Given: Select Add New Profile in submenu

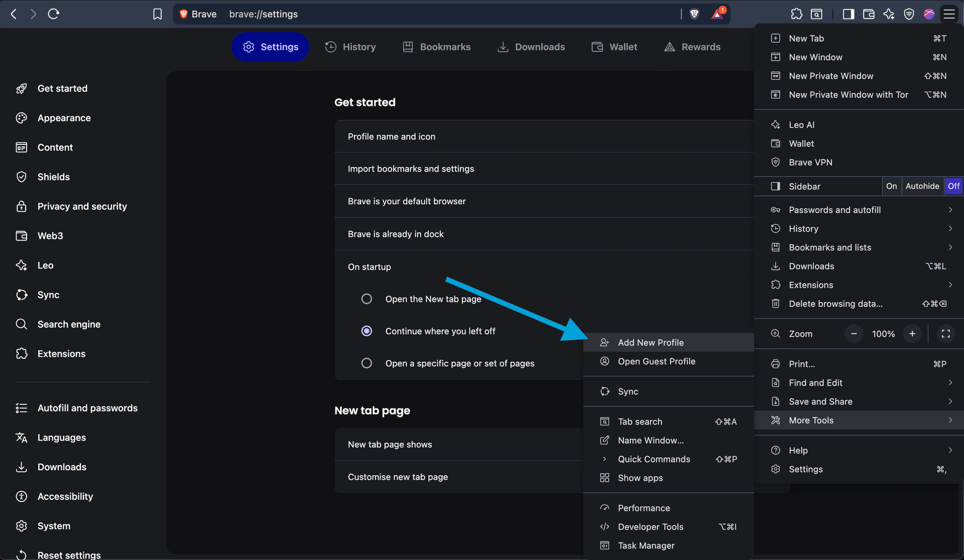Looking at the screenshot, I should tap(669, 343).
